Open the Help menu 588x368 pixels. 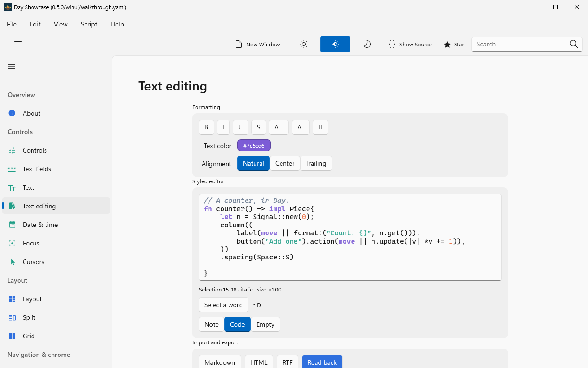click(x=117, y=24)
